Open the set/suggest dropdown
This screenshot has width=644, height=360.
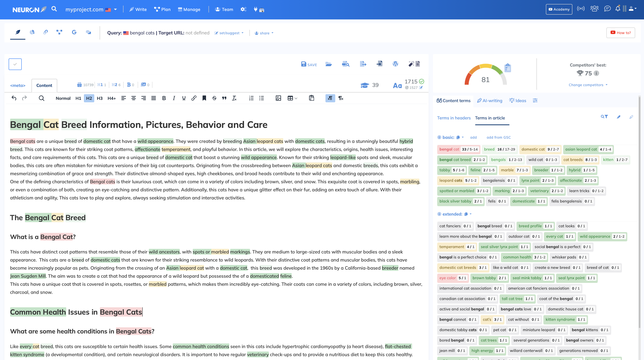[x=230, y=33]
